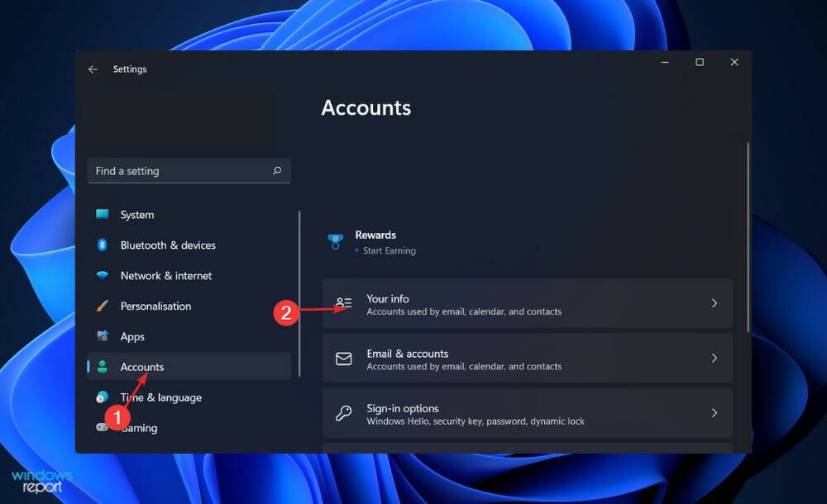Image resolution: width=827 pixels, height=504 pixels.
Task: Select the Apps icon in sidebar
Action: click(103, 336)
